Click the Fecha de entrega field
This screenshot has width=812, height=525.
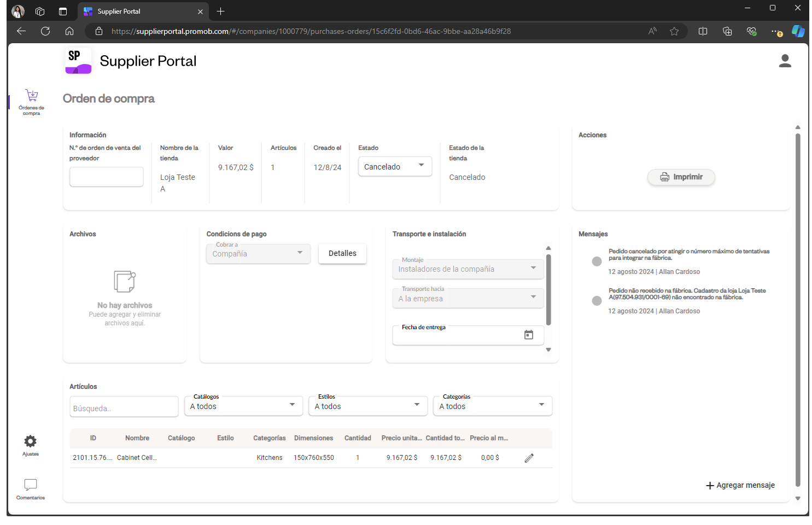[468, 335]
